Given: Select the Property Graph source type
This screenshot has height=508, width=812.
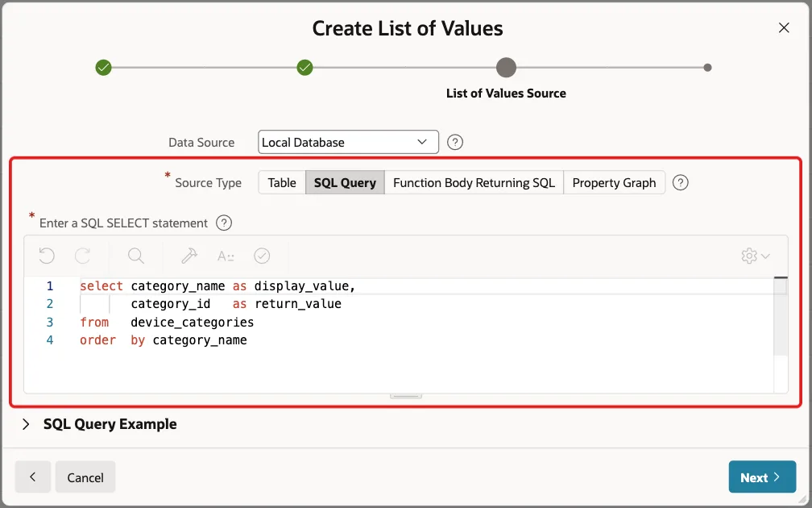Looking at the screenshot, I should [x=614, y=182].
